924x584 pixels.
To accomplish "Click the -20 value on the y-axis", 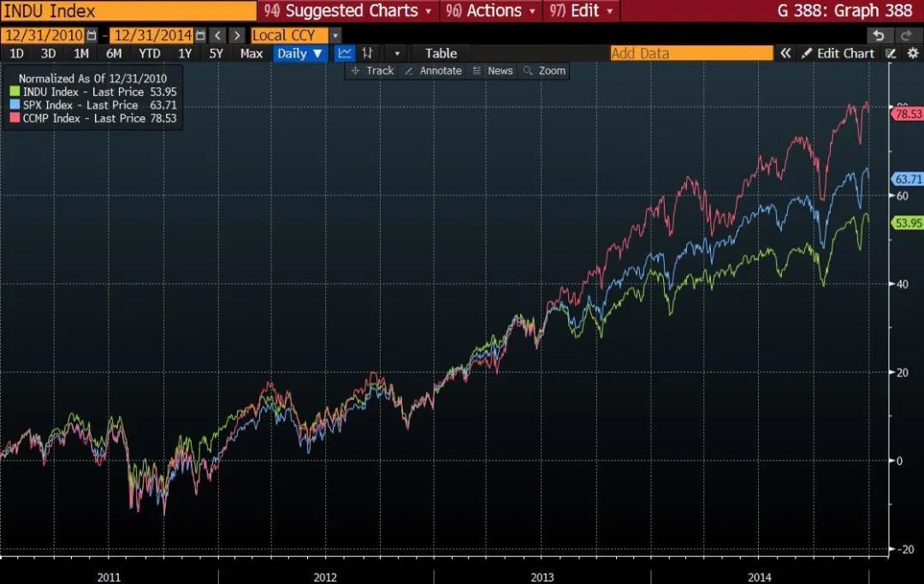I will [x=904, y=549].
